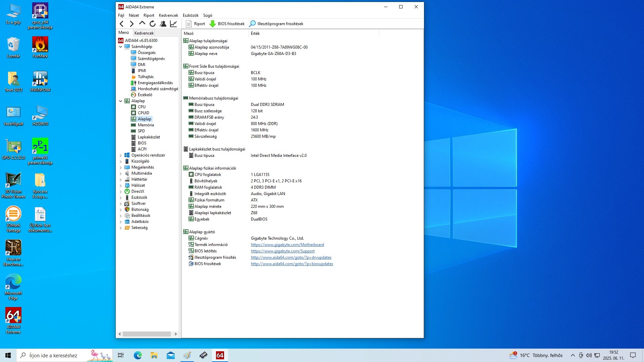Screen dimensions: 644x362
Task: Open File Explorer from taskbar
Action: [x=154, y=355]
